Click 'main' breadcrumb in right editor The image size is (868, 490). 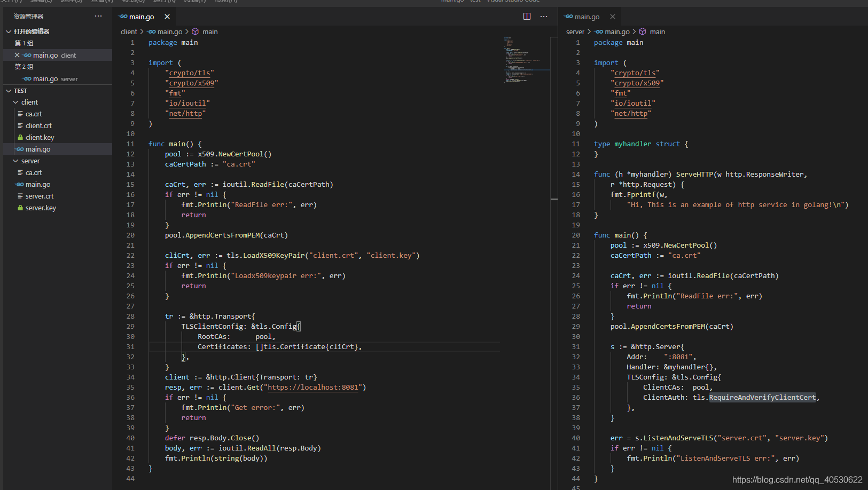[658, 31]
